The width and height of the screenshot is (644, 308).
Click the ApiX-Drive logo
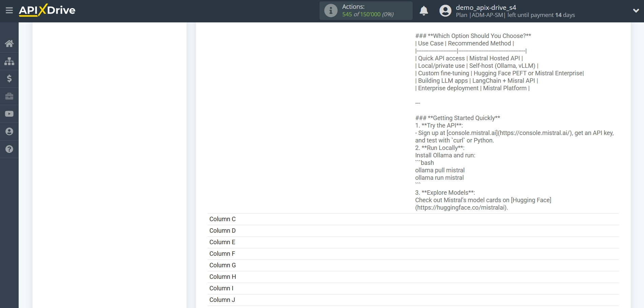tap(47, 10)
